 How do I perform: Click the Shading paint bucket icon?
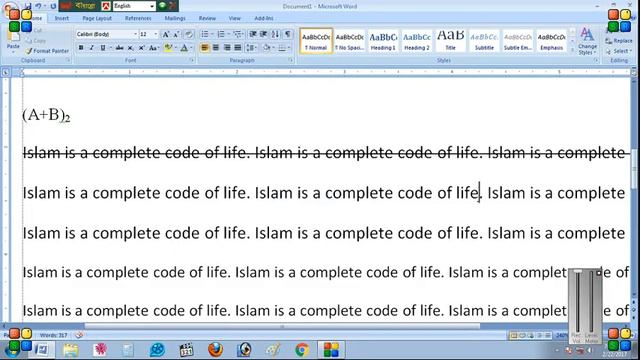click(267, 48)
